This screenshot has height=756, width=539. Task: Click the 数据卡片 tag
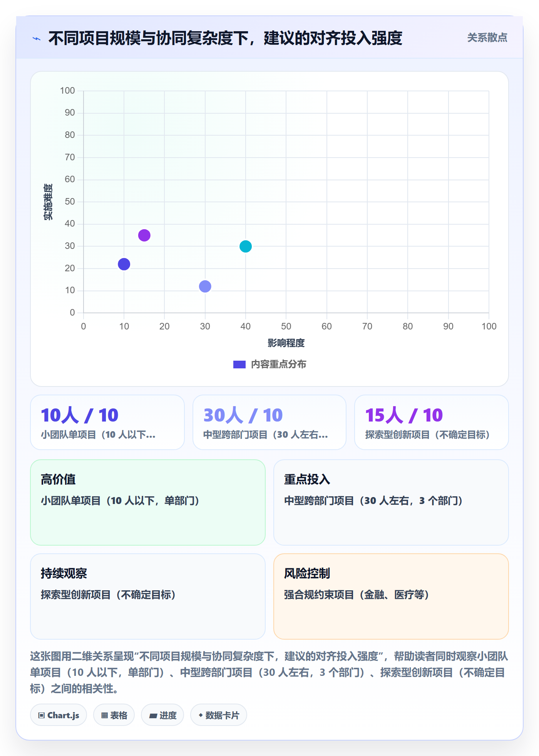(219, 715)
